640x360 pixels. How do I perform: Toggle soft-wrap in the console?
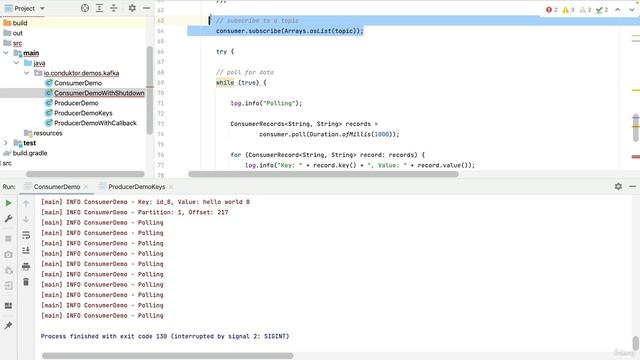tap(26, 235)
